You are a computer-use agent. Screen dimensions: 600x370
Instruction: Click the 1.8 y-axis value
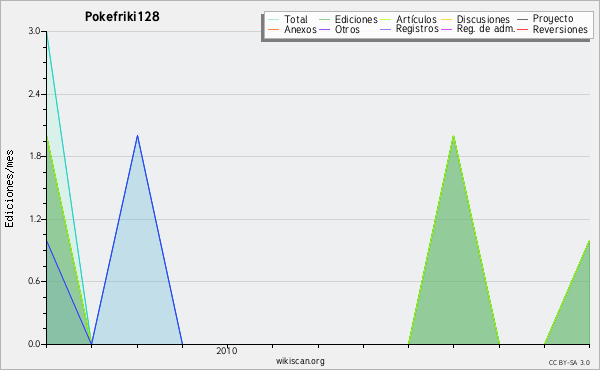tap(34, 156)
